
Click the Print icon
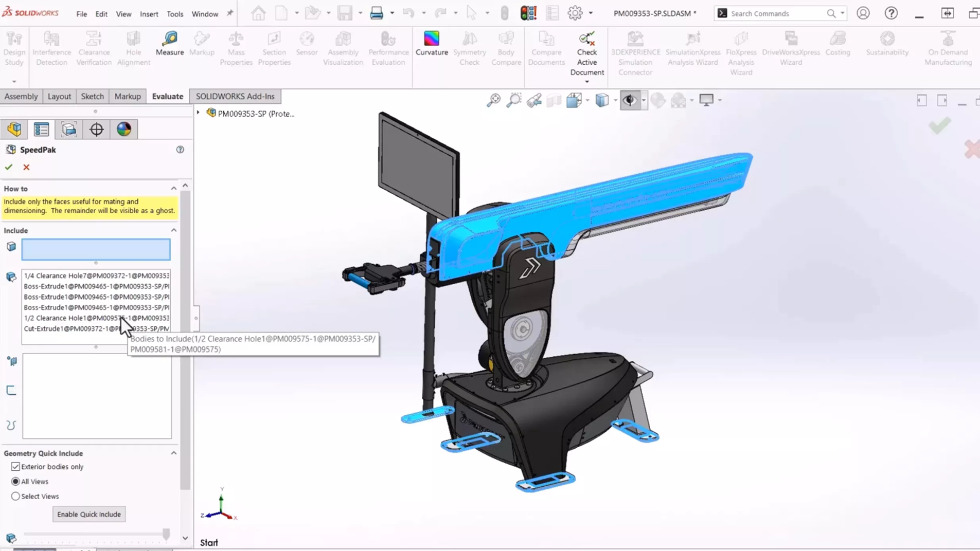[377, 13]
